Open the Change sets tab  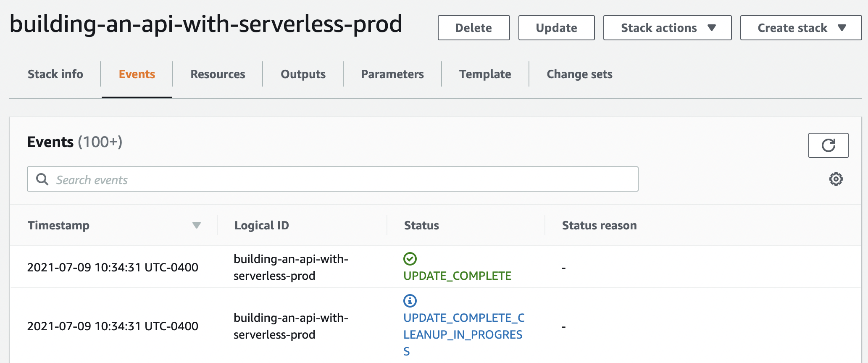coord(579,74)
